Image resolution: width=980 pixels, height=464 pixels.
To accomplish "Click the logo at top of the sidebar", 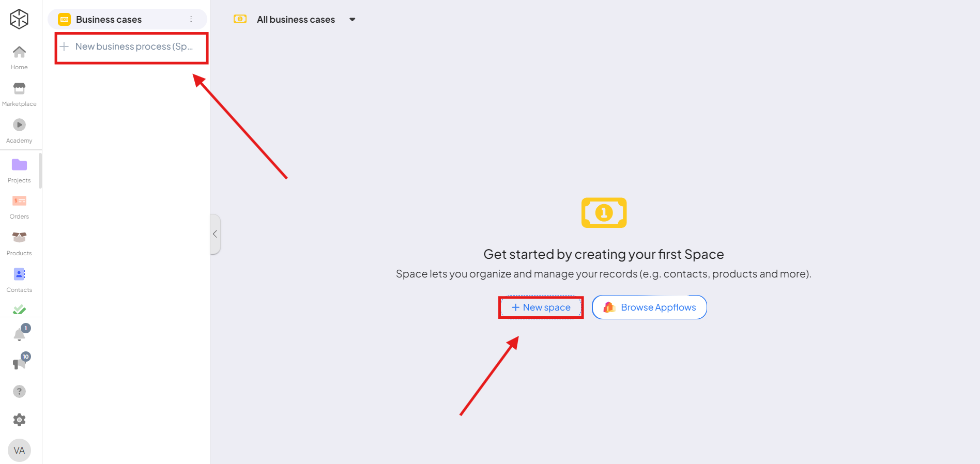I will click(x=19, y=19).
